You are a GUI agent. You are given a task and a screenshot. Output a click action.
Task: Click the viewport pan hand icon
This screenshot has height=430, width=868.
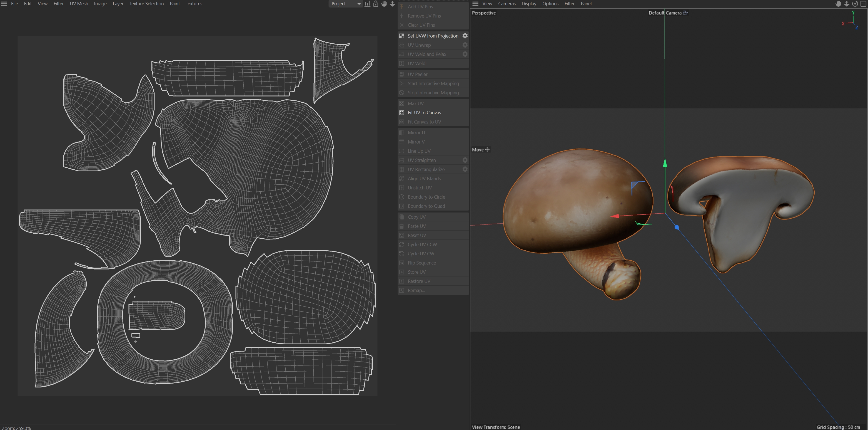(x=838, y=4)
